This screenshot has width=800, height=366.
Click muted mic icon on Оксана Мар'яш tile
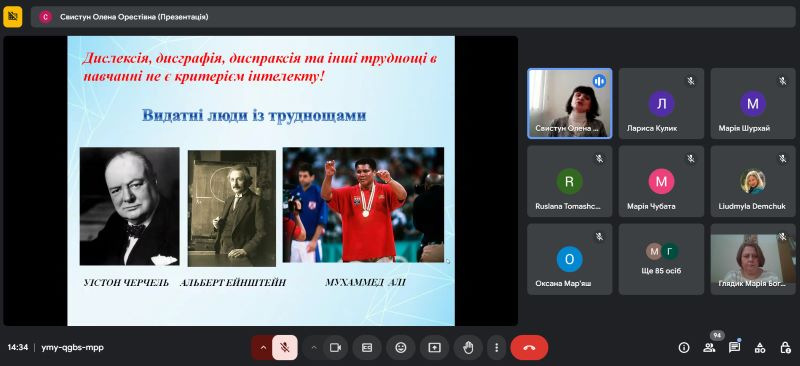point(599,237)
